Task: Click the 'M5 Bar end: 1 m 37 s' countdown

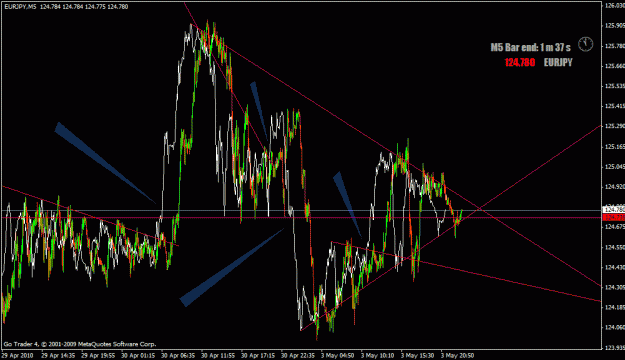Action: [x=530, y=47]
